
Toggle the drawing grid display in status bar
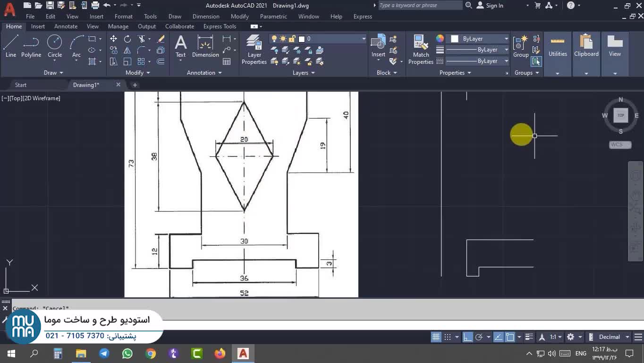point(436,337)
